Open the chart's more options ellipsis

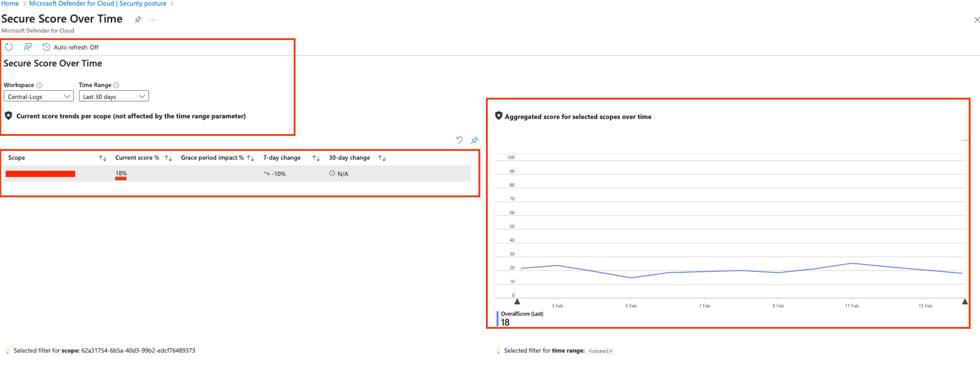click(x=964, y=140)
